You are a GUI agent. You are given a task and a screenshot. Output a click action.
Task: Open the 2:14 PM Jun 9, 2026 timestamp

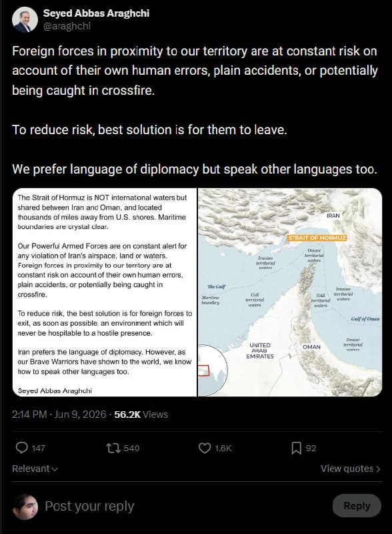(x=59, y=415)
